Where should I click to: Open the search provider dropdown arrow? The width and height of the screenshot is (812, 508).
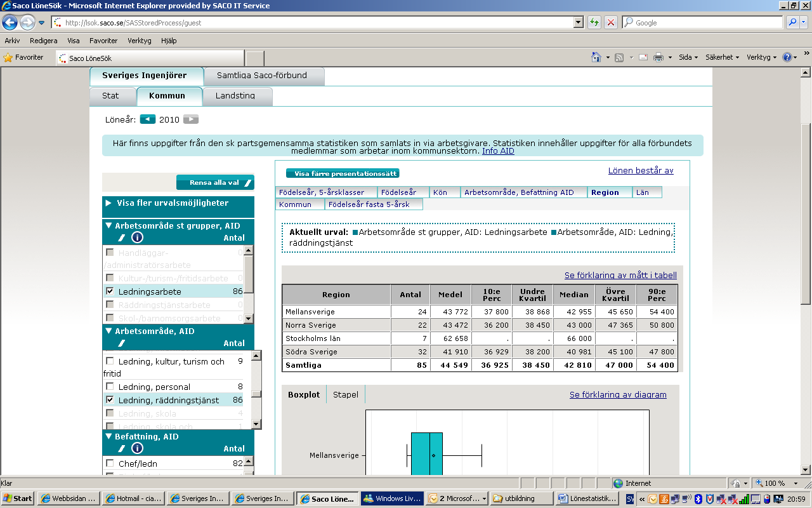[804, 22]
